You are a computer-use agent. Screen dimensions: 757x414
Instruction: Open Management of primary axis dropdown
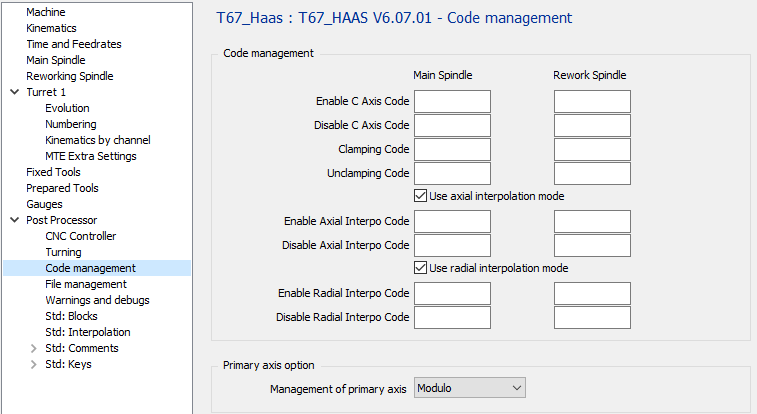coord(469,388)
